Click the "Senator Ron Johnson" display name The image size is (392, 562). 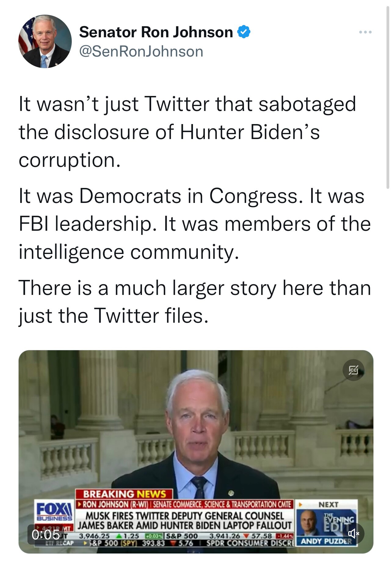pyautogui.click(x=156, y=32)
